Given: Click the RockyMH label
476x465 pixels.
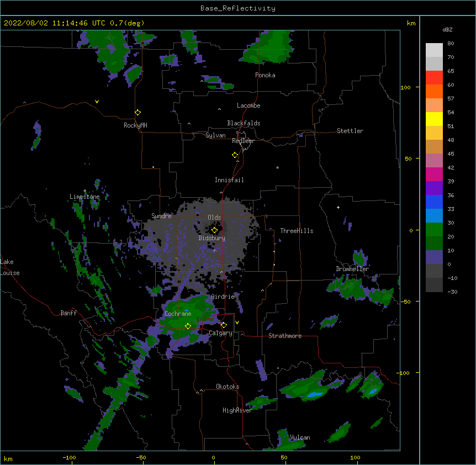Looking at the screenshot, I should tap(135, 125).
